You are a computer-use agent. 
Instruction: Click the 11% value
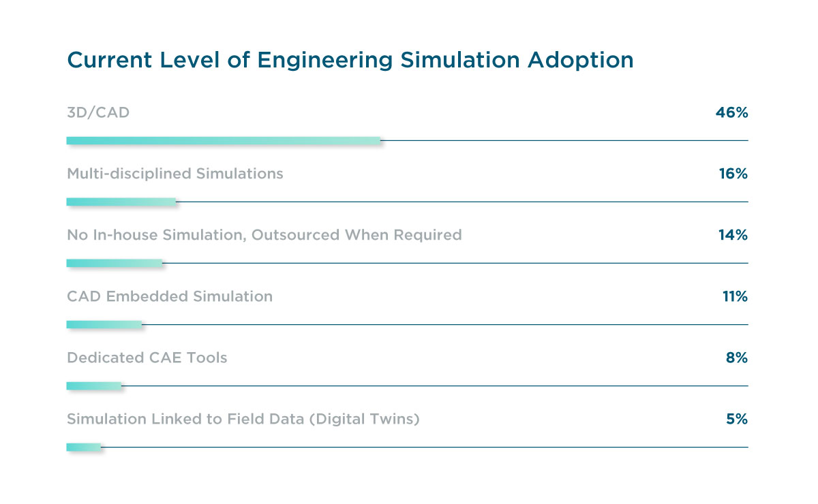pos(733,296)
